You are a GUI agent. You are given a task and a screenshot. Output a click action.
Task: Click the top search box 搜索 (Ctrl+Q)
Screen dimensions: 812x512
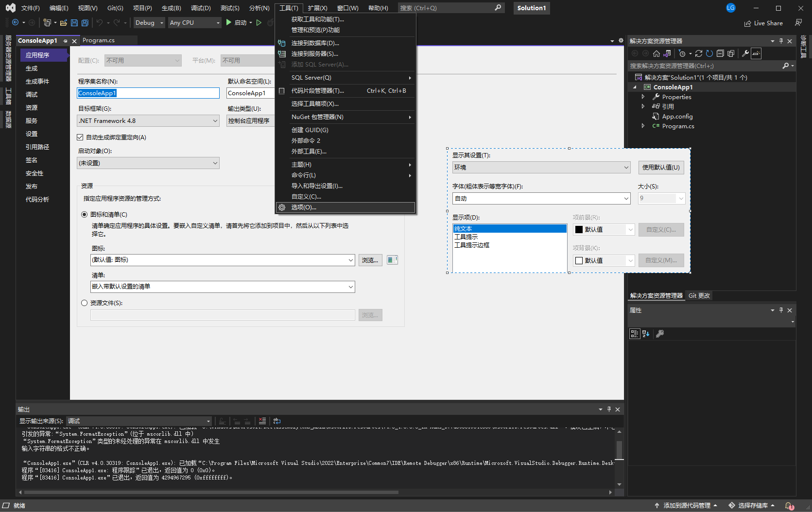pyautogui.click(x=451, y=8)
